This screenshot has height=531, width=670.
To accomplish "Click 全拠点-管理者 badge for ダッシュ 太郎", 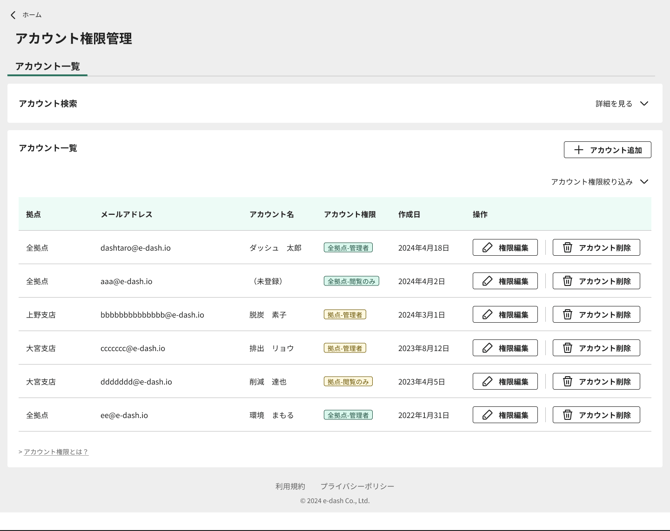I will tap(348, 248).
